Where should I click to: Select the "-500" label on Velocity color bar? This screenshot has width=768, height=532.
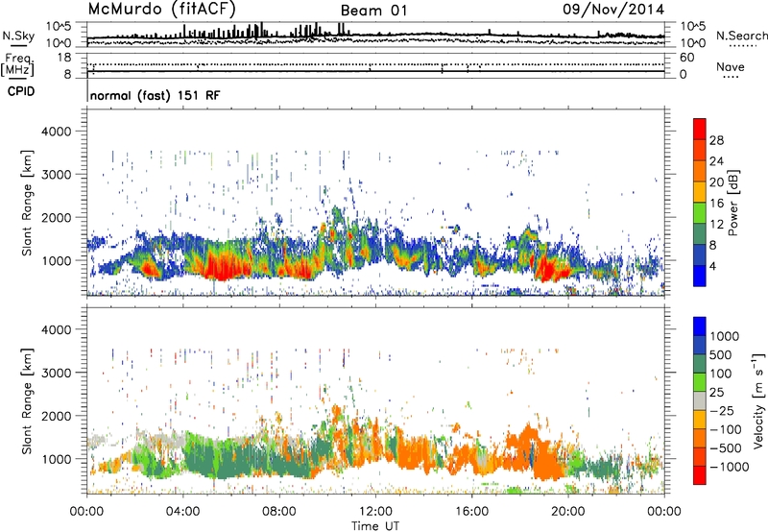click(x=726, y=448)
